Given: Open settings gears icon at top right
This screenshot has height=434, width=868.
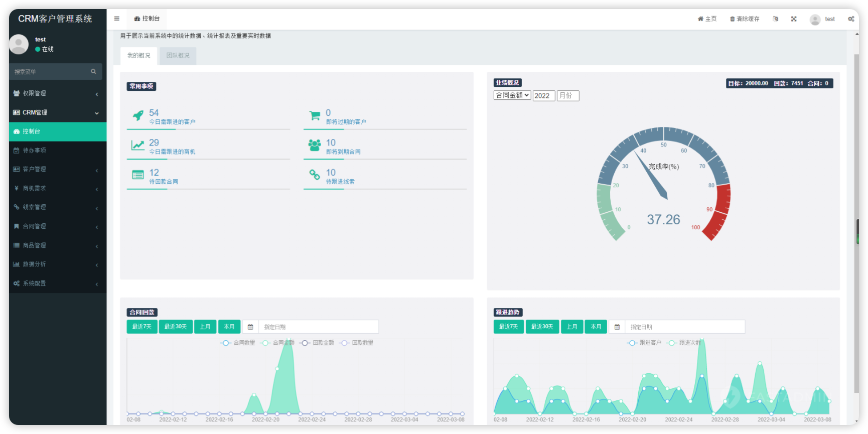Looking at the screenshot, I should coord(851,19).
